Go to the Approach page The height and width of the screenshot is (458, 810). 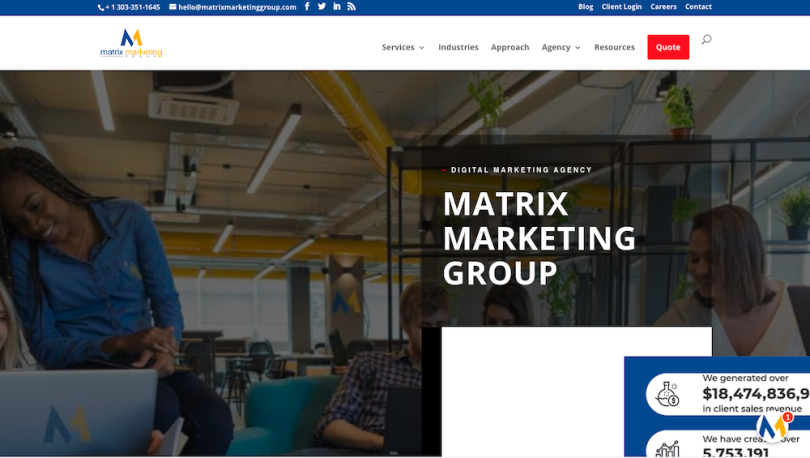click(510, 47)
